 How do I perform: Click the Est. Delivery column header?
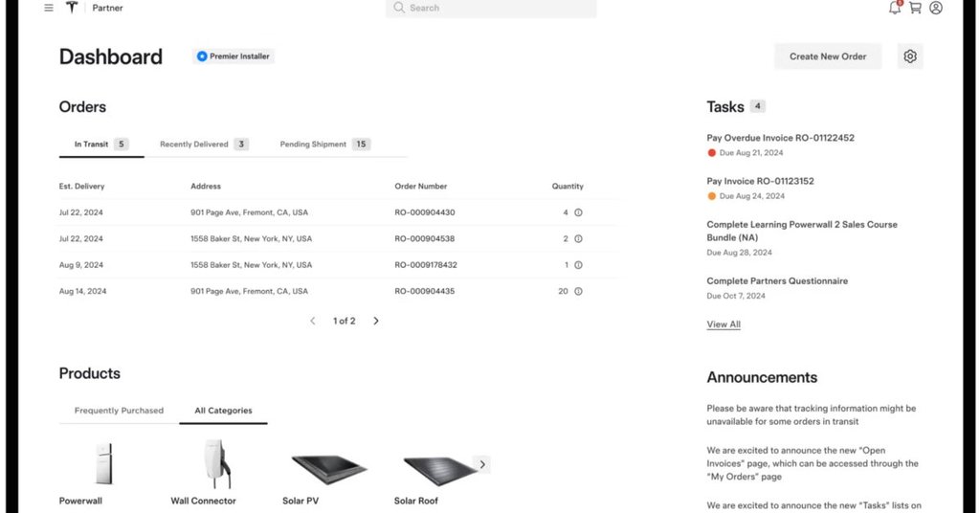82,187
